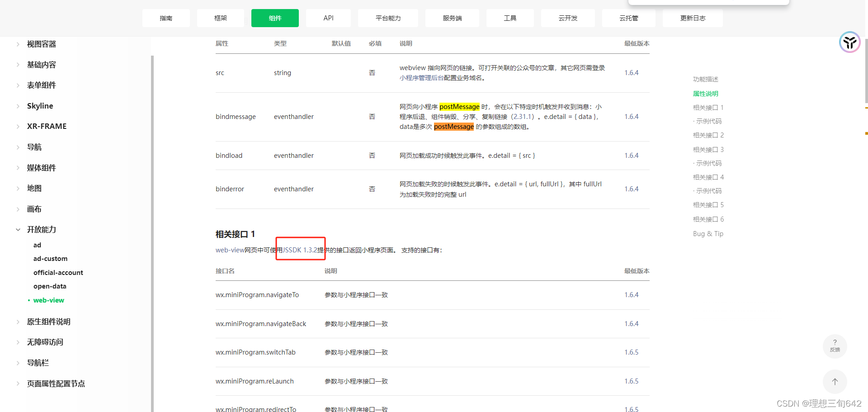Switch to the API tab
This screenshot has width=868, height=412.
328,18
